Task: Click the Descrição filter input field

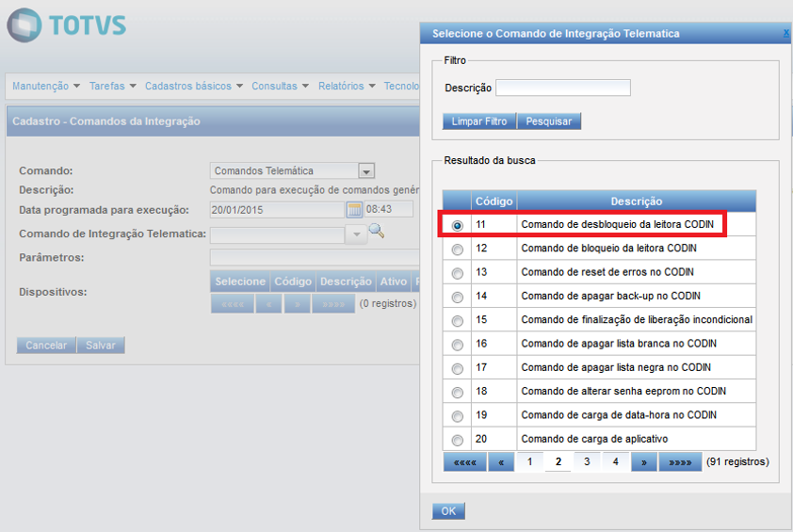Action: pyautogui.click(x=563, y=88)
